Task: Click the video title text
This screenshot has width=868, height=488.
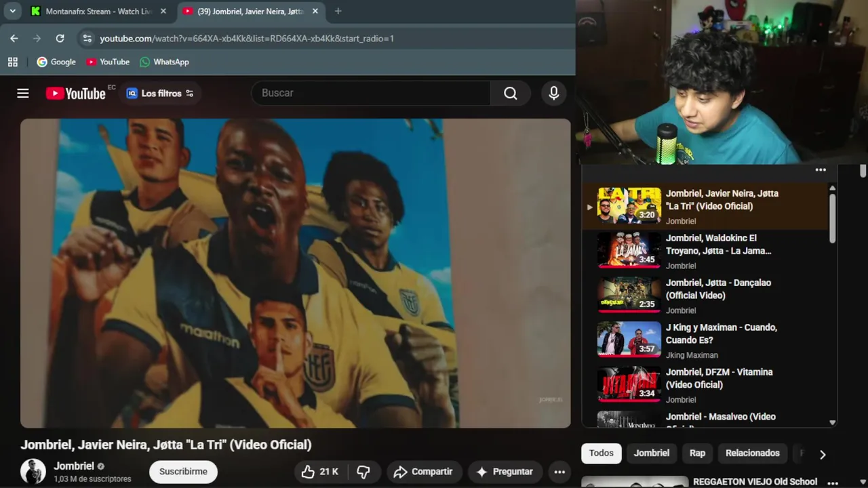Action: (x=166, y=445)
